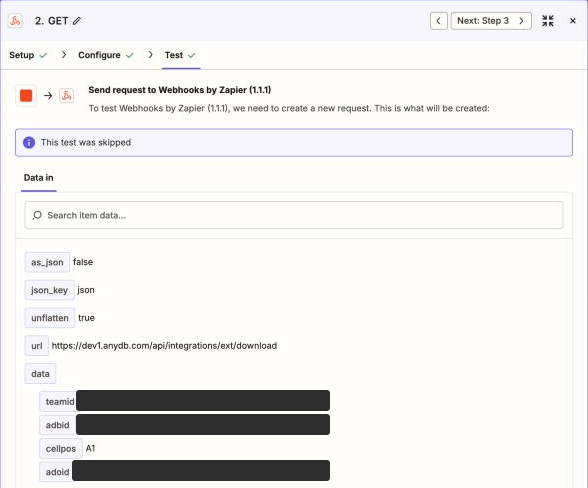588x488 pixels.
Task: Click the chevron between Configure and Test
Action: 150,55
